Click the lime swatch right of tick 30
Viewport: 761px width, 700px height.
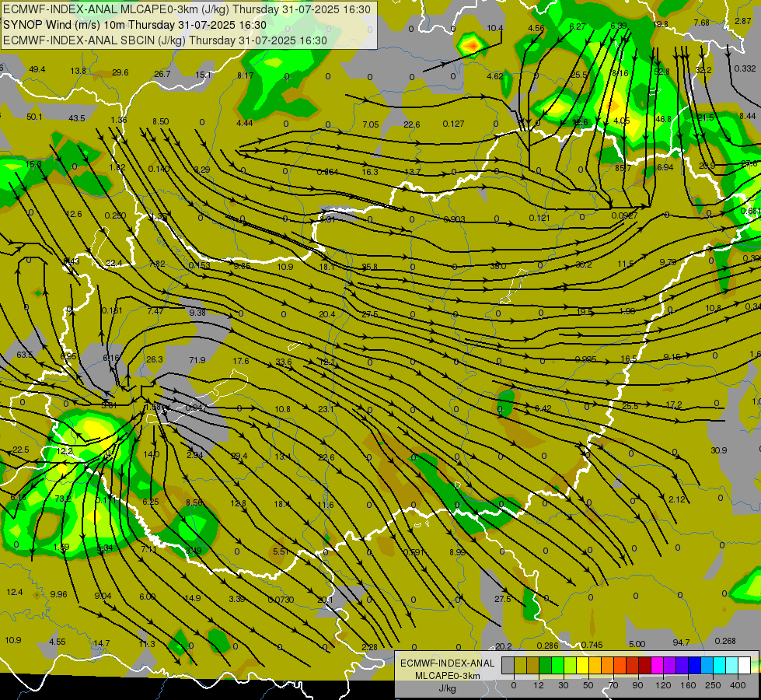tap(571, 665)
